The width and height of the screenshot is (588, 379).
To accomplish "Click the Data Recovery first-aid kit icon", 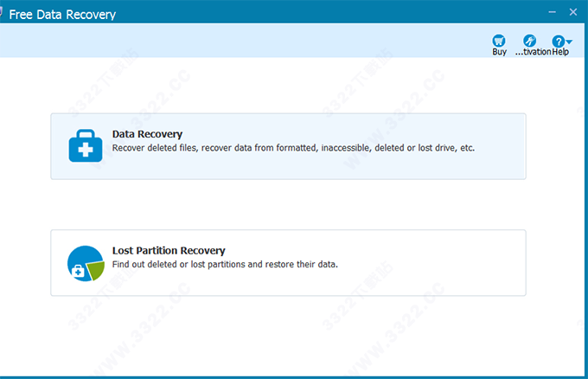I will coord(86,146).
